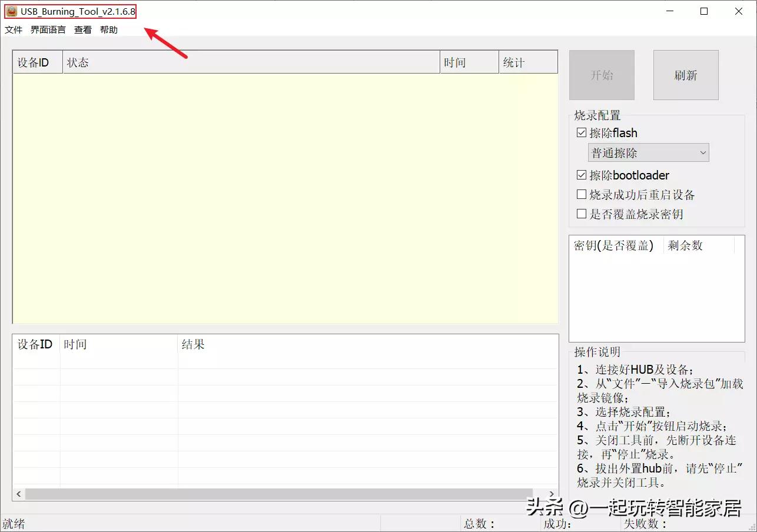The image size is (757, 532).
Task: Enable 烧录成功后重启设备 (reboot after burning)
Action: point(582,194)
